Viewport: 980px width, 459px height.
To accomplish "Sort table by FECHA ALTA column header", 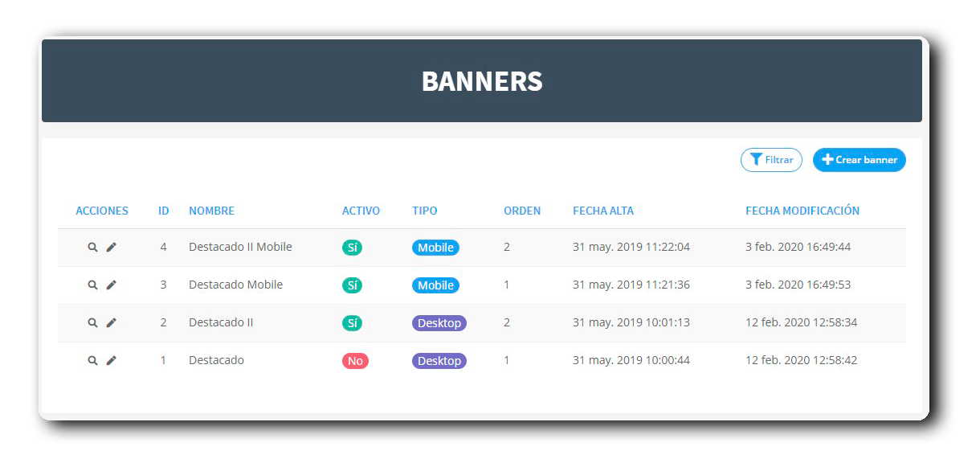I will click(x=603, y=211).
